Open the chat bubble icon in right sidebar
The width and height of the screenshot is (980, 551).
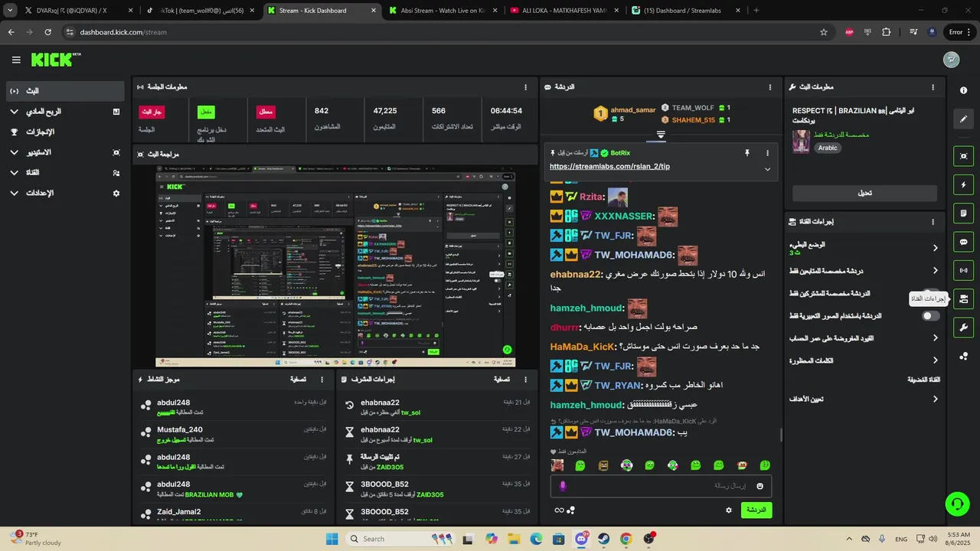963,242
